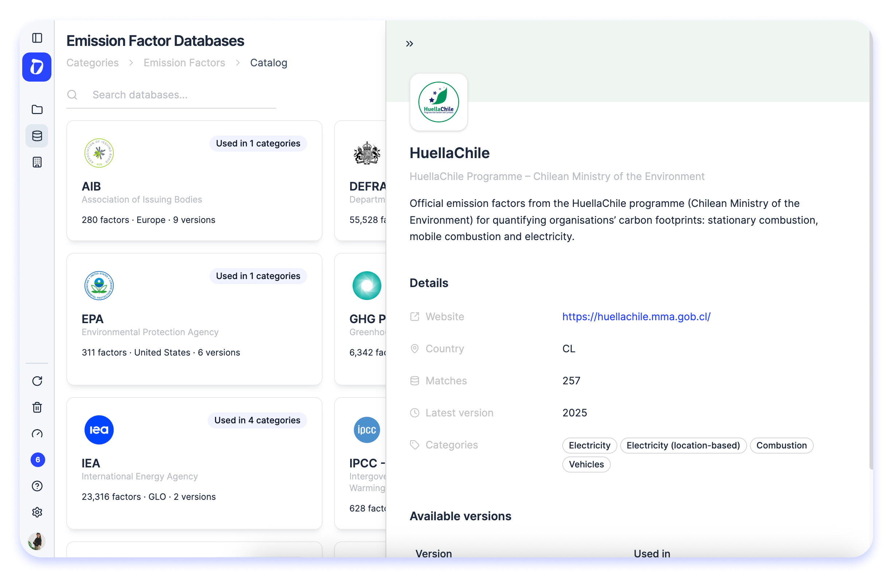Open the settings gear icon
This screenshot has height=588, width=895.
tap(37, 513)
